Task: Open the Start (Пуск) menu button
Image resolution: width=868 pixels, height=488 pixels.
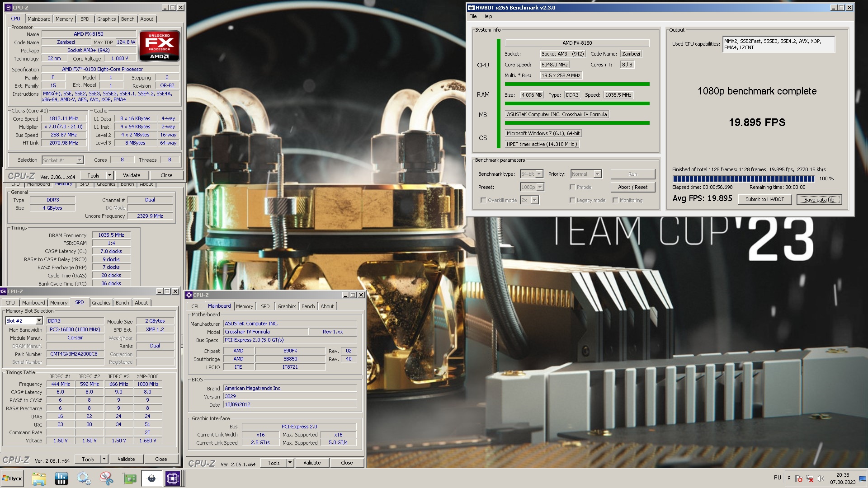Action: [x=12, y=478]
